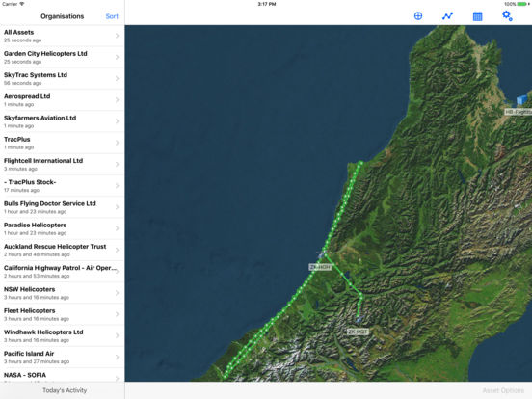Select Flightcell International Ltd

click(62, 164)
